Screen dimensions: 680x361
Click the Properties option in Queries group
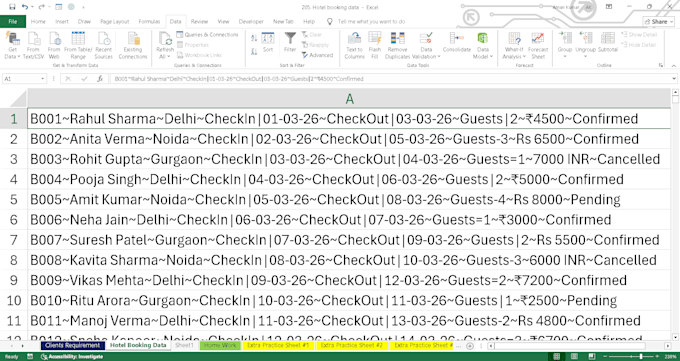193,45
